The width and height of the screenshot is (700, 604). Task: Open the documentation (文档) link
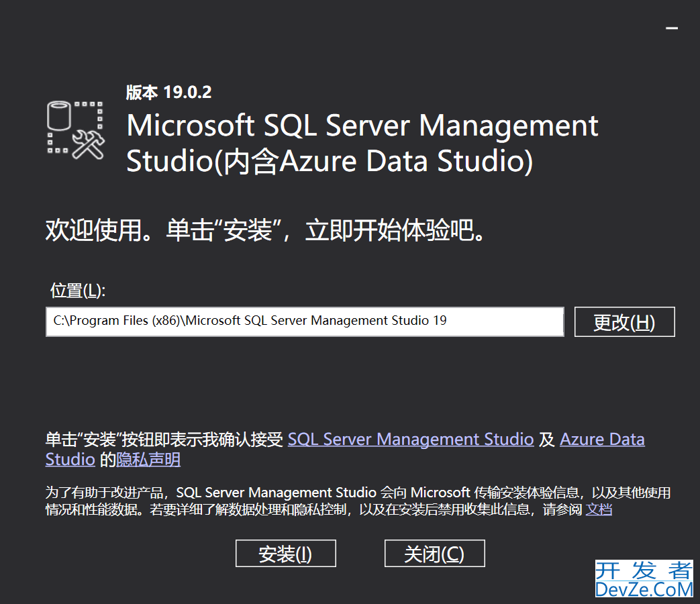click(x=599, y=509)
